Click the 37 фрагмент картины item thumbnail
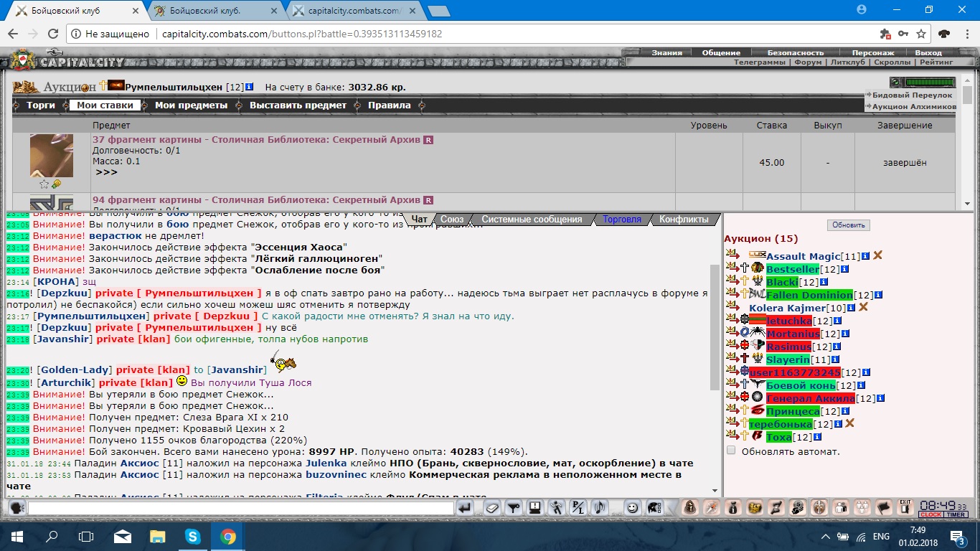 (51, 155)
